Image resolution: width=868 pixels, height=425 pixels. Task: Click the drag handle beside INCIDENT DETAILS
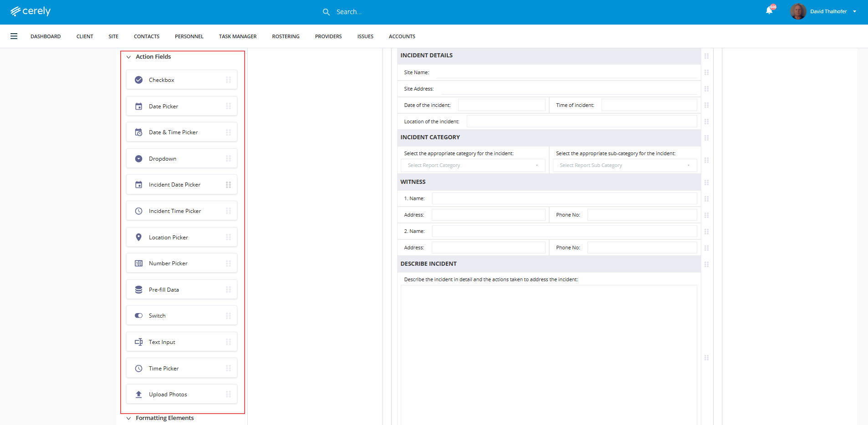pyautogui.click(x=706, y=56)
